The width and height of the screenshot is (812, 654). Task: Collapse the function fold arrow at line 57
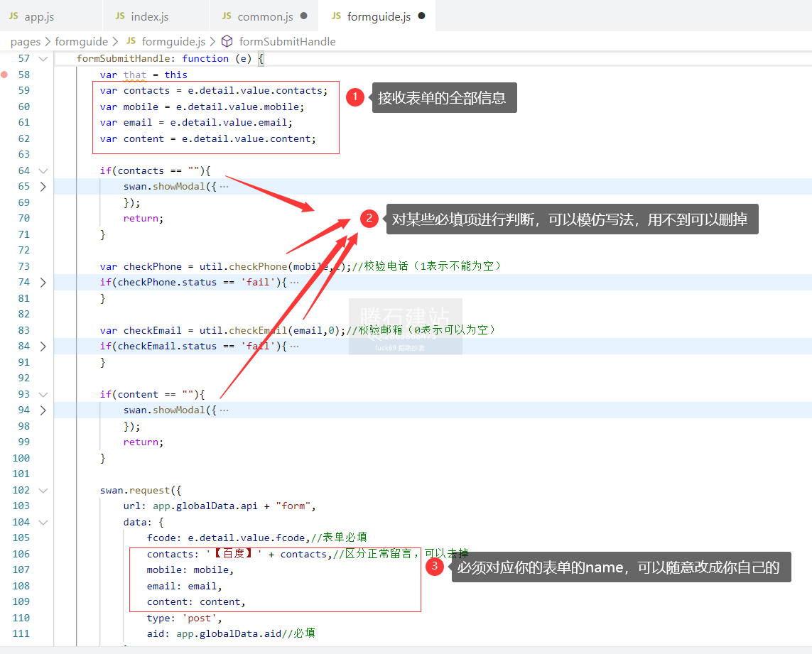[43, 59]
